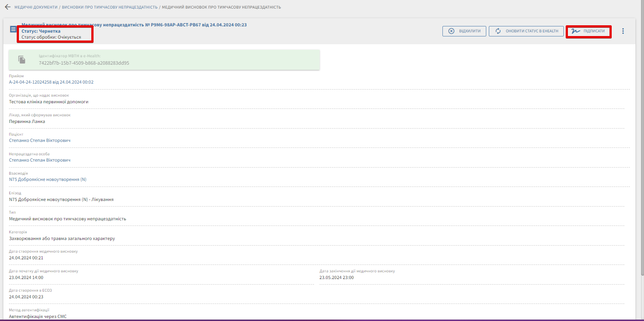Screen dimensions: 644x321
Task: Copy the e-Health identifier using copy icon
Action: [x=22, y=60]
